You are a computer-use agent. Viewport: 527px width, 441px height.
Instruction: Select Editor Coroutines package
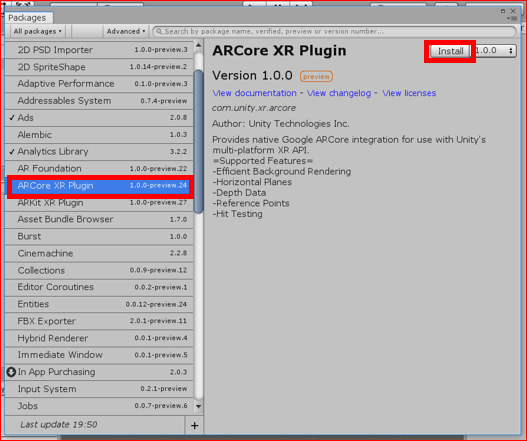[99, 287]
